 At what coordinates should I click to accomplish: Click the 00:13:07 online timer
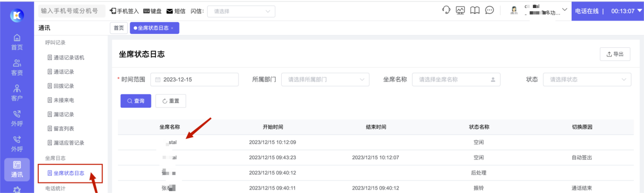coord(622,11)
